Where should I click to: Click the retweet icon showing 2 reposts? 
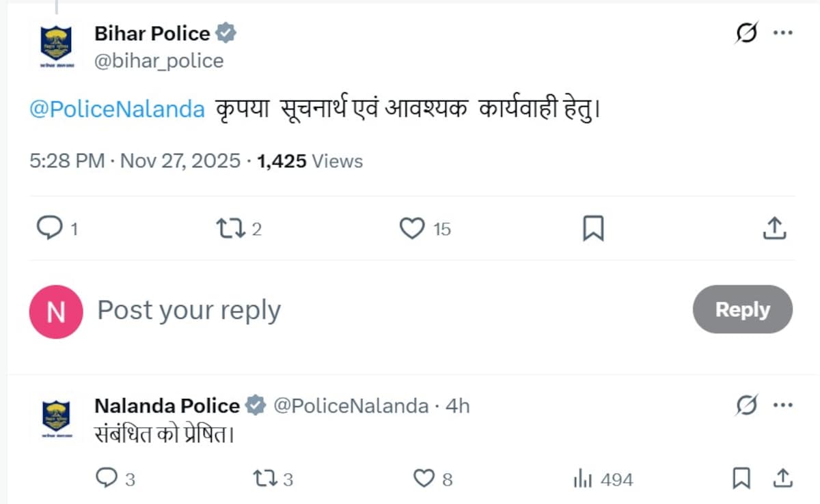pos(229,229)
